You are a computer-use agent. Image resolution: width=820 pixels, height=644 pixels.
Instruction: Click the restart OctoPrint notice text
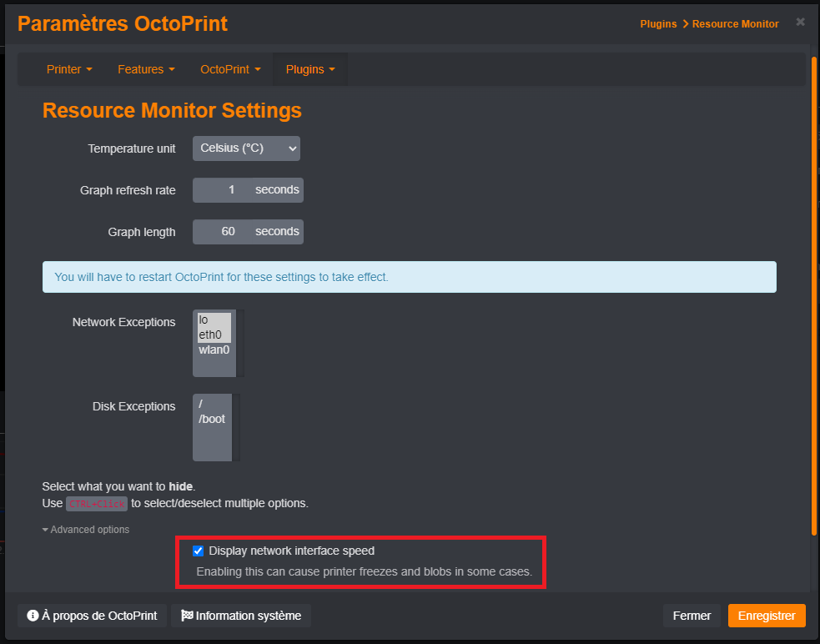pyautogui.click(x=221, y=277)
